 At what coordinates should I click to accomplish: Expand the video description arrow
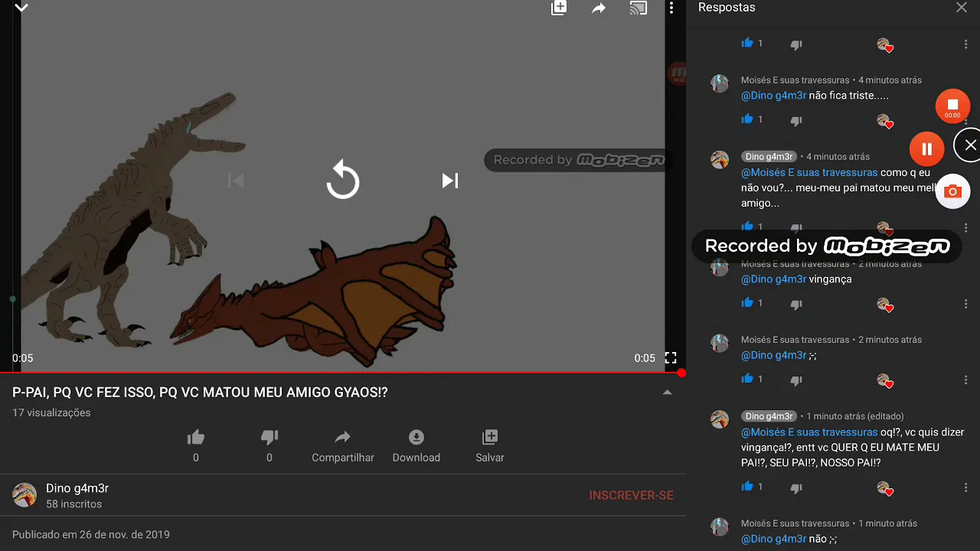(667, 392)
